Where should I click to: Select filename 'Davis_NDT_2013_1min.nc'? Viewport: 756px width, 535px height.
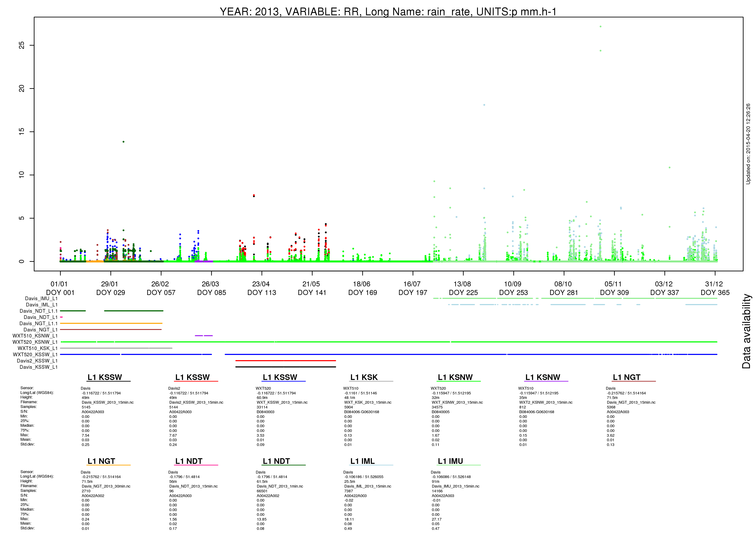click(x=280, y=486)
